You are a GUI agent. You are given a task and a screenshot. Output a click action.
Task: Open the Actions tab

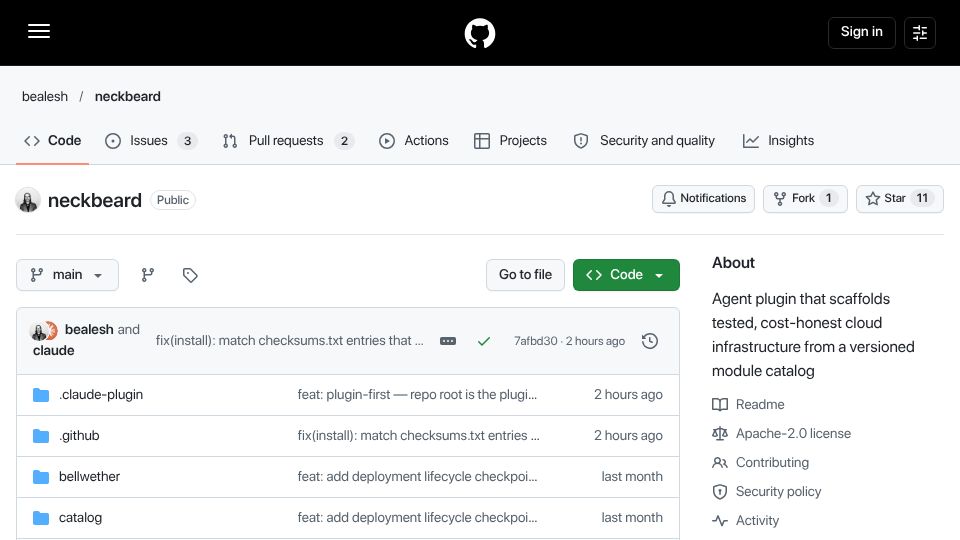click(x=413, y=141)
